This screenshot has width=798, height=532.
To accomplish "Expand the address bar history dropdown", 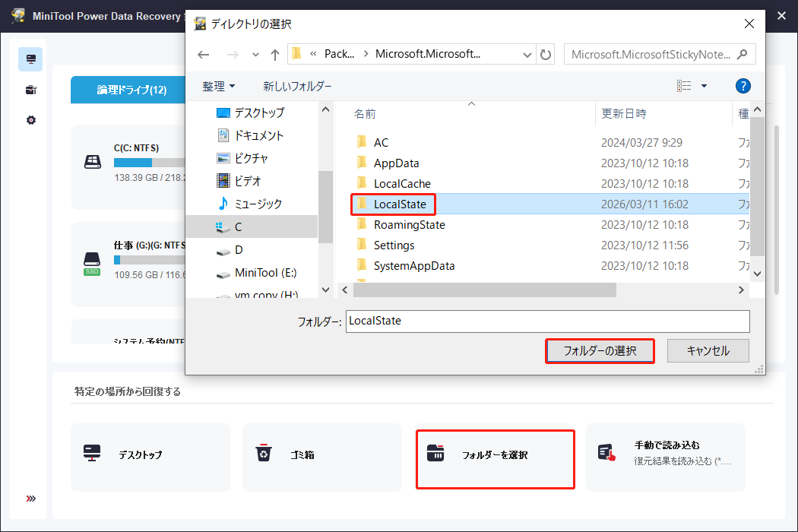I will pyautogui.click(x=527, y=55).
